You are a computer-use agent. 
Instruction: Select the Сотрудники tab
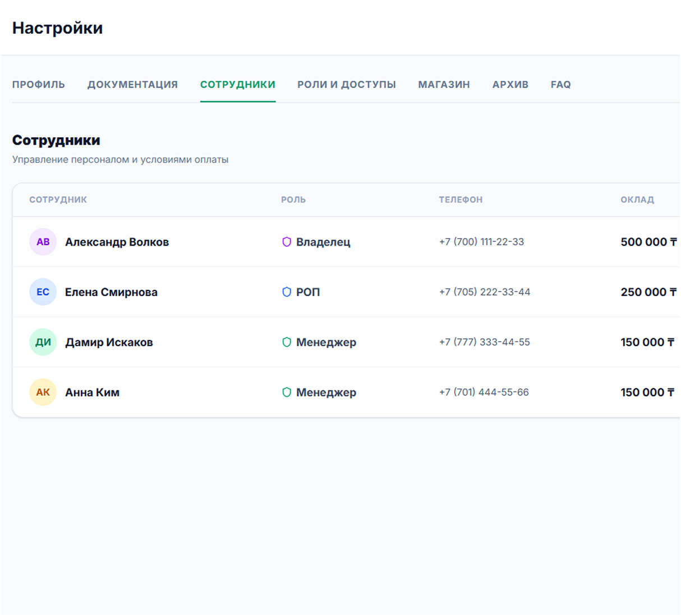(238, 85)
